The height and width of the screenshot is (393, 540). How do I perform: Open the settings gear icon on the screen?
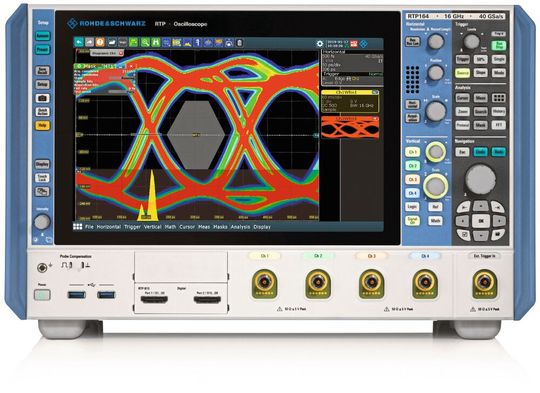(x=320, y=44)
